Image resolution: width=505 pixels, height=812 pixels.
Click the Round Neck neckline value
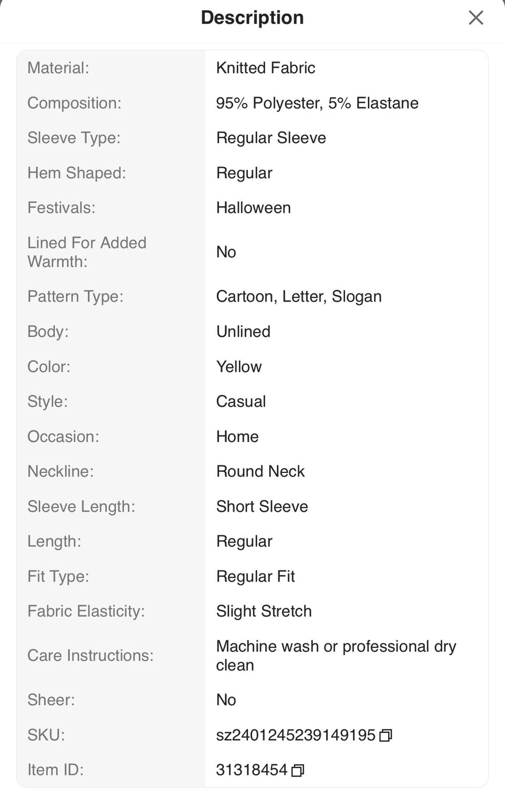click(260, 471)
